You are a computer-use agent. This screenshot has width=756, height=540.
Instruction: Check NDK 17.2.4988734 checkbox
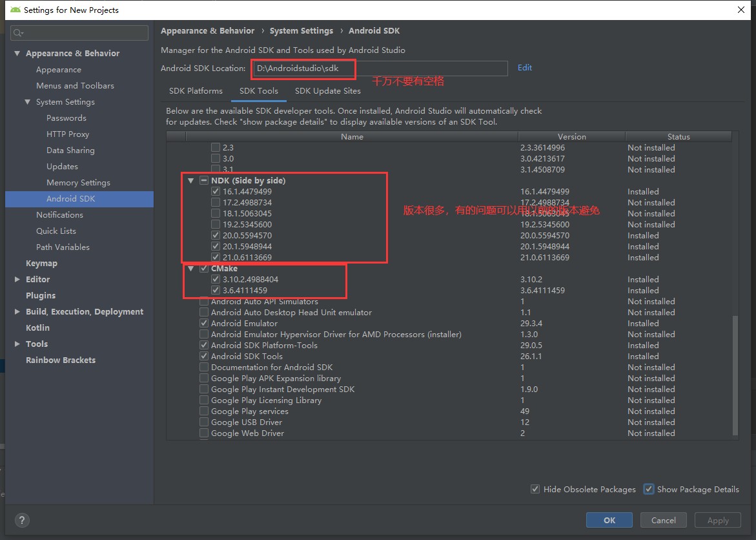pyautogui.click(x=216, y=203)
